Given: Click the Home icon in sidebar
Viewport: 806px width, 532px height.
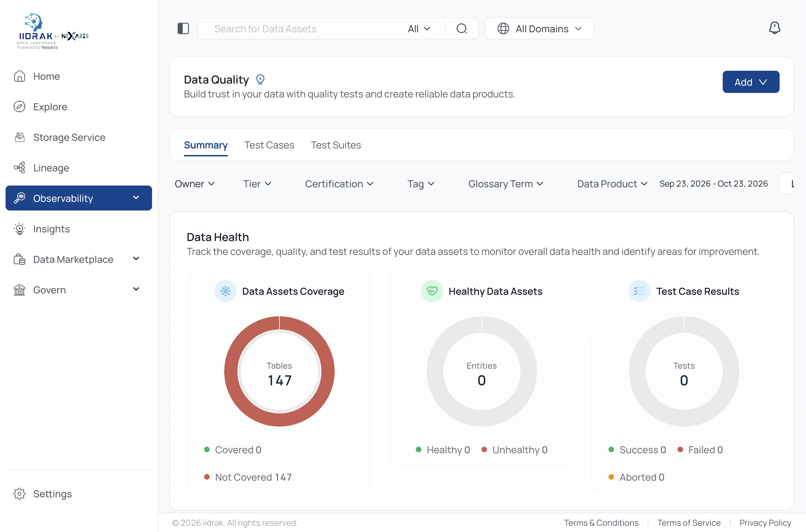Looking at the screenshot, I should tap(19, 76).
